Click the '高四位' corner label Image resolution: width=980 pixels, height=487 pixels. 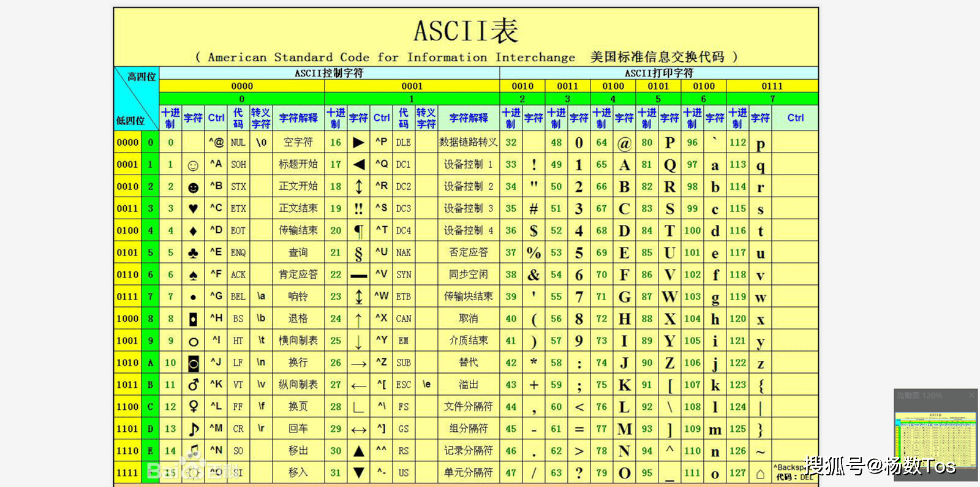click(141, 77)
